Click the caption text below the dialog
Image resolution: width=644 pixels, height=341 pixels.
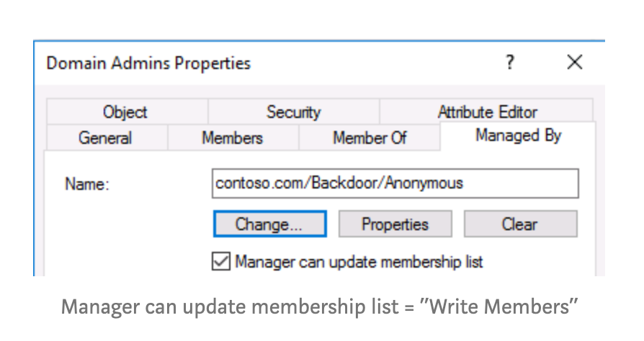click(320, 307)
